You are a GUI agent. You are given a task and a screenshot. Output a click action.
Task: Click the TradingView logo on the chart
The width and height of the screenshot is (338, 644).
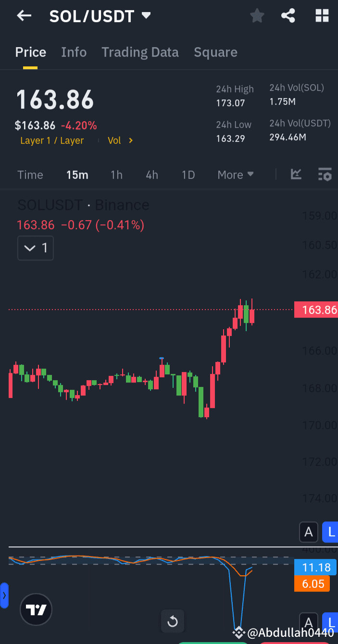pyautogui.click(x=36, y=609)
